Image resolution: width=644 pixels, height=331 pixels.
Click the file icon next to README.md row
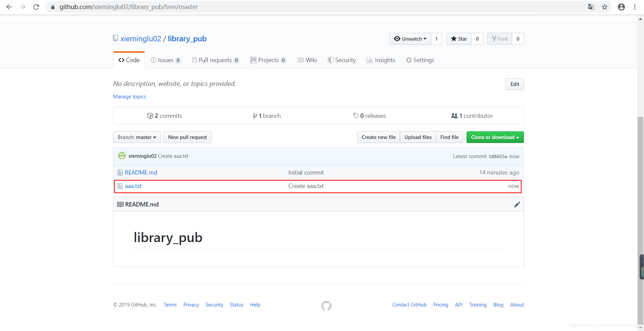click(120, 173)
